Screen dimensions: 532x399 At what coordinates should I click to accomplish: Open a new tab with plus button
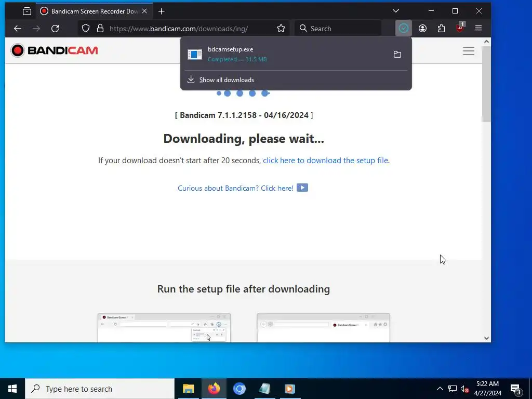pyautogui.click(x=162, y=11)
